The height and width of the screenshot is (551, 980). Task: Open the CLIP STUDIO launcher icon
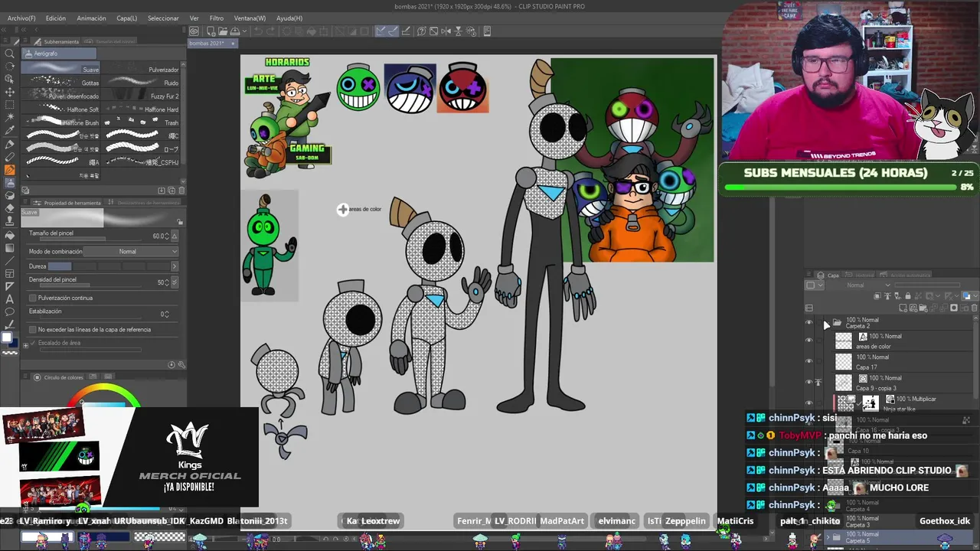[194, 31]
